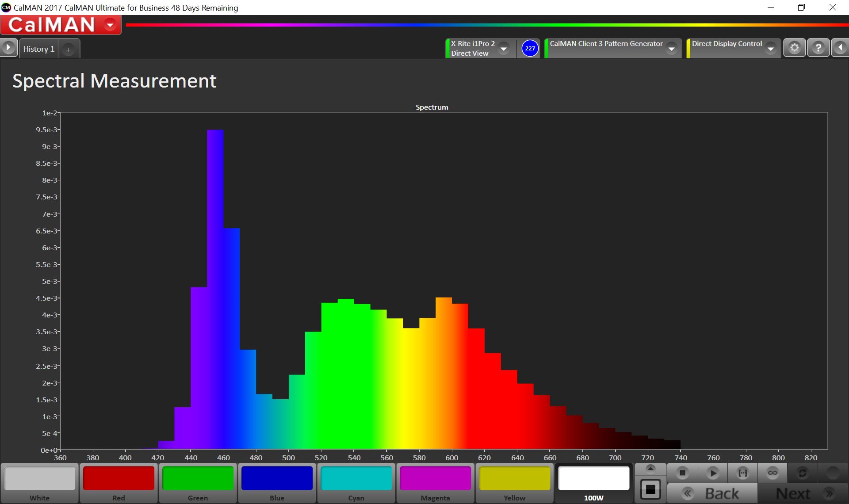Open the help question mark icon
Screen dimensions: 849x504
tap(818, 48)
